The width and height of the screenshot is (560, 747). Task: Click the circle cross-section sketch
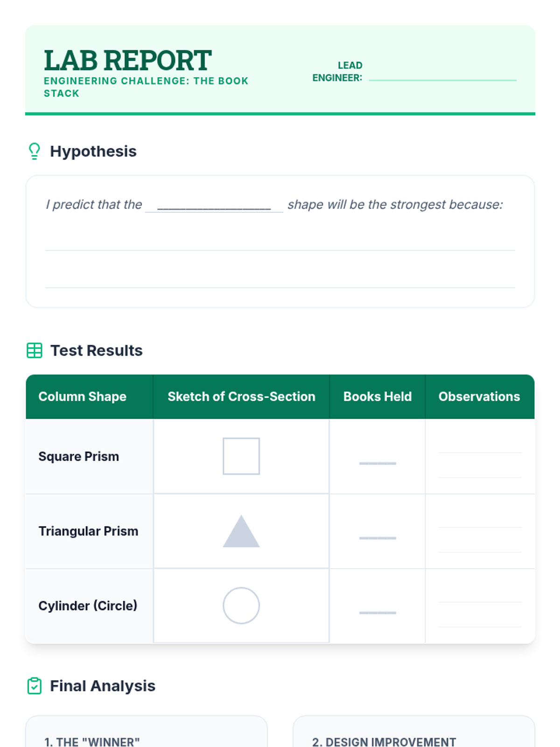click(241, 606)
